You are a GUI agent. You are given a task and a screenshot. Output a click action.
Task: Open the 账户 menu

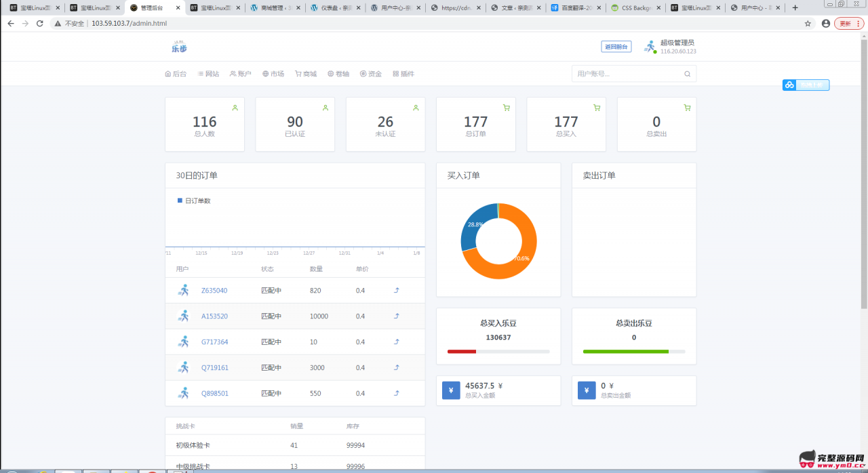(x=240, y=74)
